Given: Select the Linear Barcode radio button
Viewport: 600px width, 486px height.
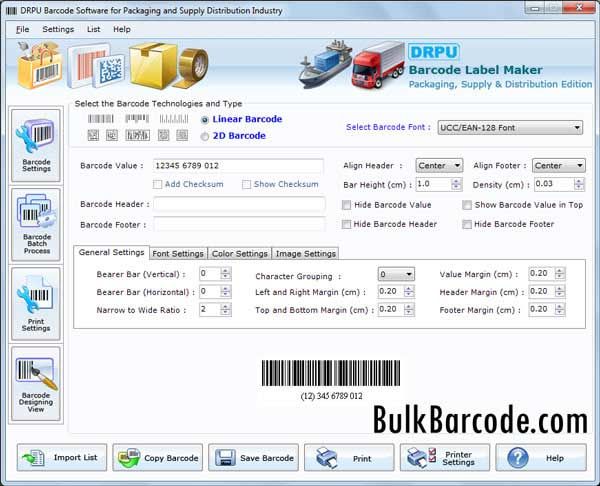Looking at the screenshot, I should pyautogui.click(x=205, y=120).
